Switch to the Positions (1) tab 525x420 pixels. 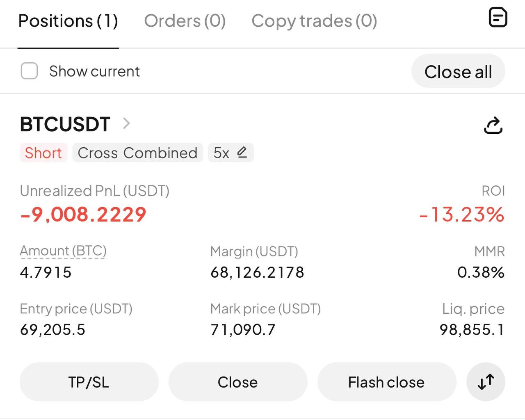[68, 21]
